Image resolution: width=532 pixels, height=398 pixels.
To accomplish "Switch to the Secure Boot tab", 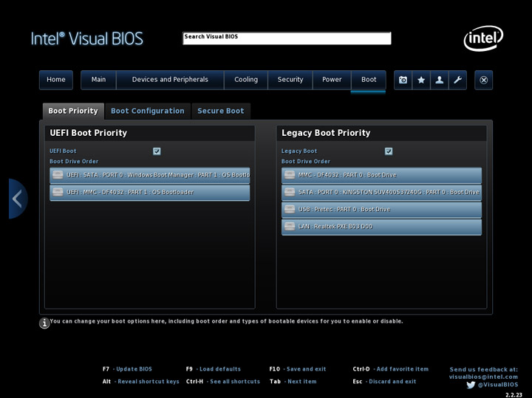I will click(x=221, y=111).
